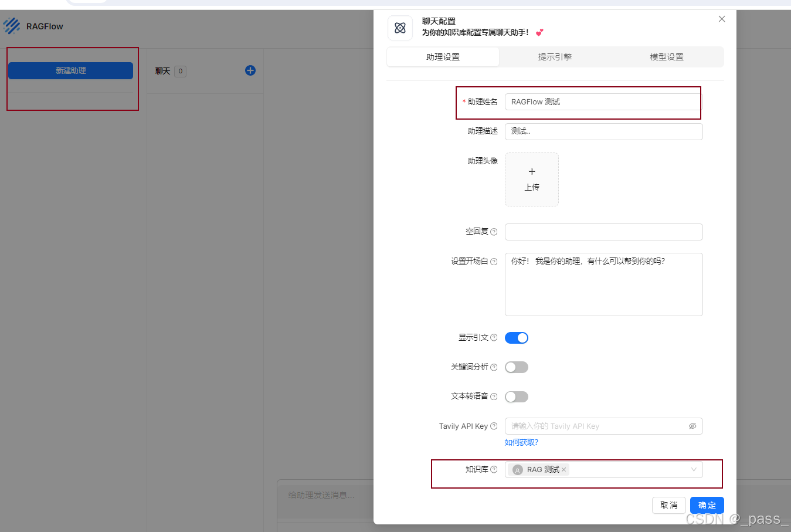The height and width of the screenshot is (532, 791).
Task: Remove the RAG 测试 tag with its X
Action: (x=564, y=470)
